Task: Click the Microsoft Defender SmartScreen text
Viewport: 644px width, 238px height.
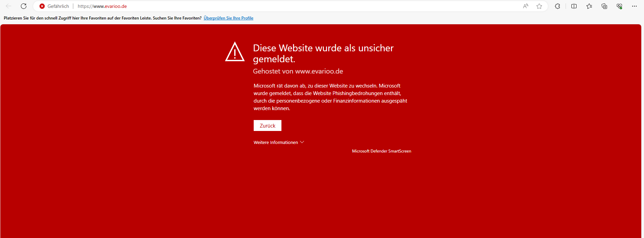Action: tap(382, 151)
